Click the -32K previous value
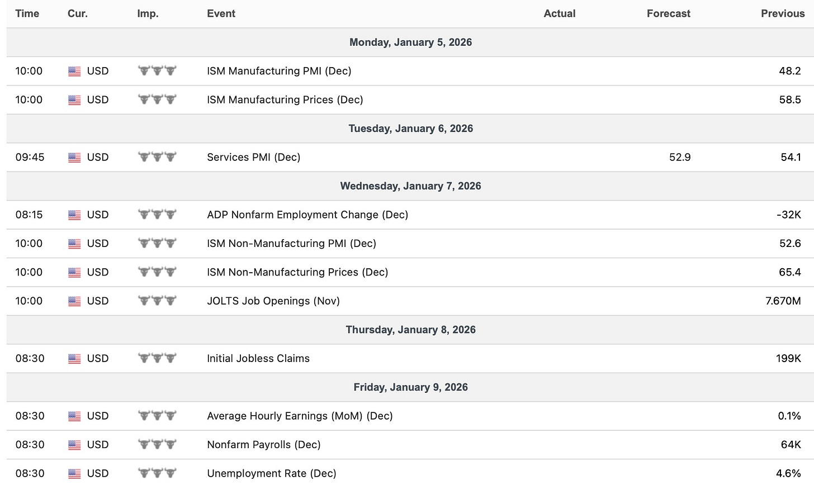 point(789,215)
